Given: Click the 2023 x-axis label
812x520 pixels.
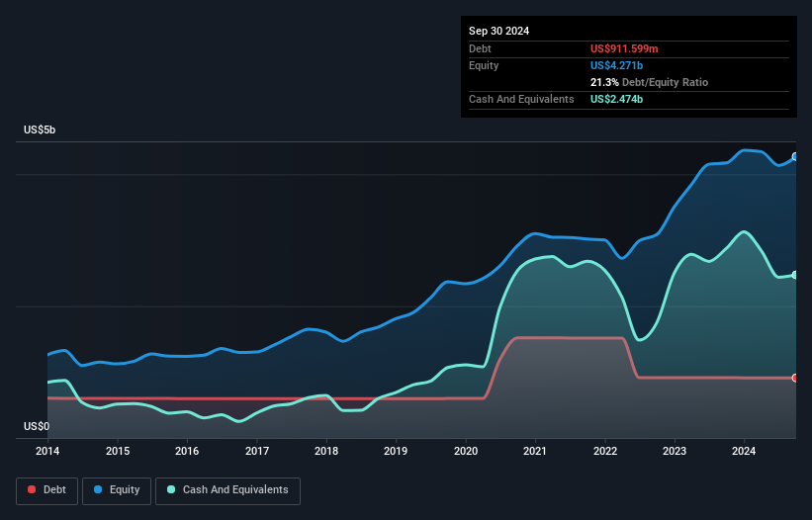Looking at the screenshot, I should point(675,451).
